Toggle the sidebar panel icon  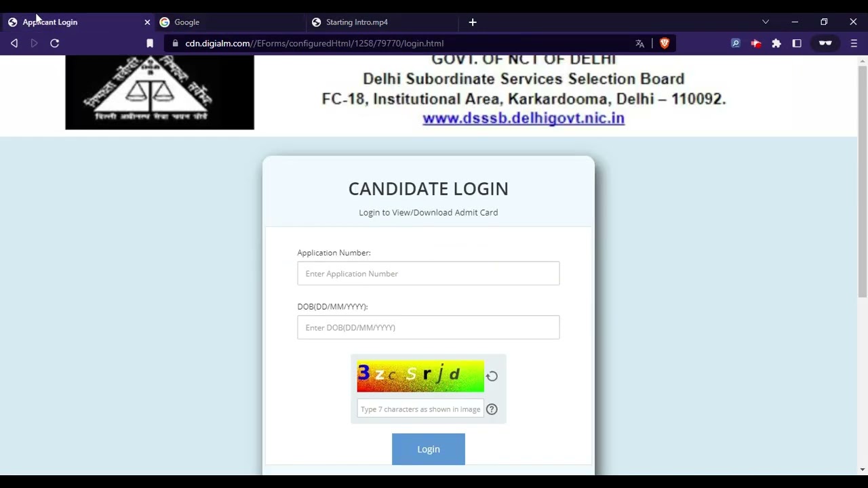tap(797, 43)
